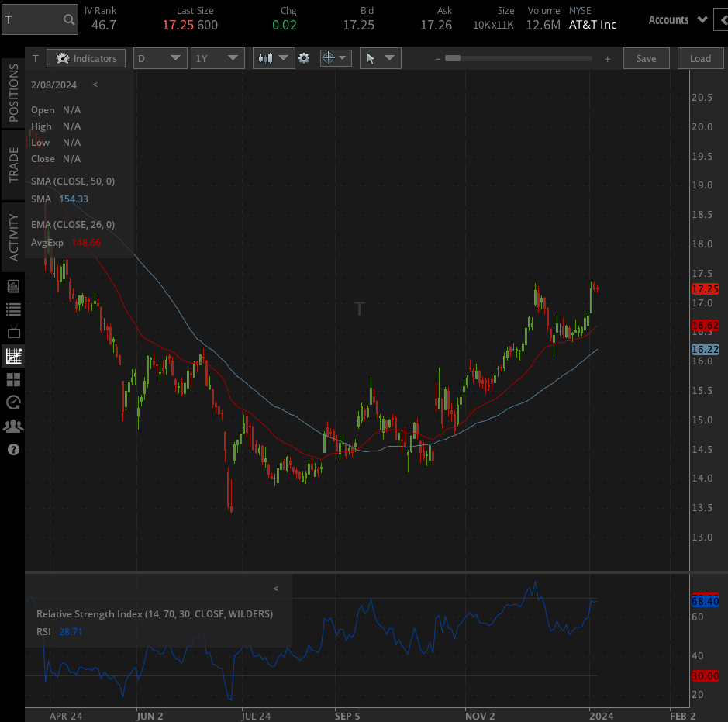The height and width of the screenshot is (722, 728).
Task: Switch to the ACTIVITY side tab
Action: tap(13, 237)
